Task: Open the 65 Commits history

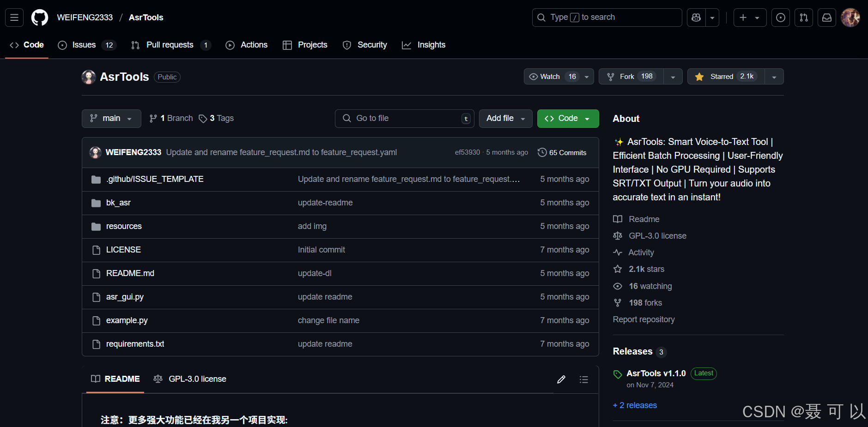Action: [x=562, y=153]
